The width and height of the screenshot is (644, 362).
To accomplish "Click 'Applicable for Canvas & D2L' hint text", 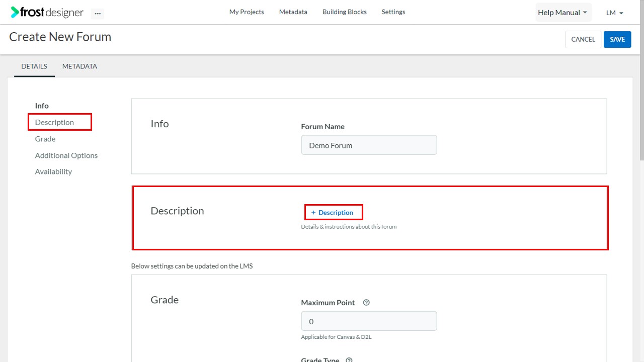I will point(336,337).
